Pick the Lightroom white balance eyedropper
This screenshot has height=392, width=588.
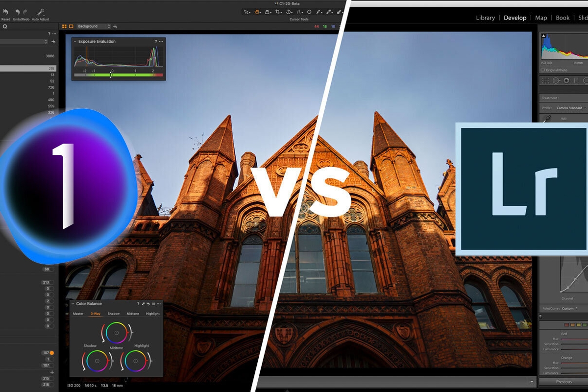(546, 119)
